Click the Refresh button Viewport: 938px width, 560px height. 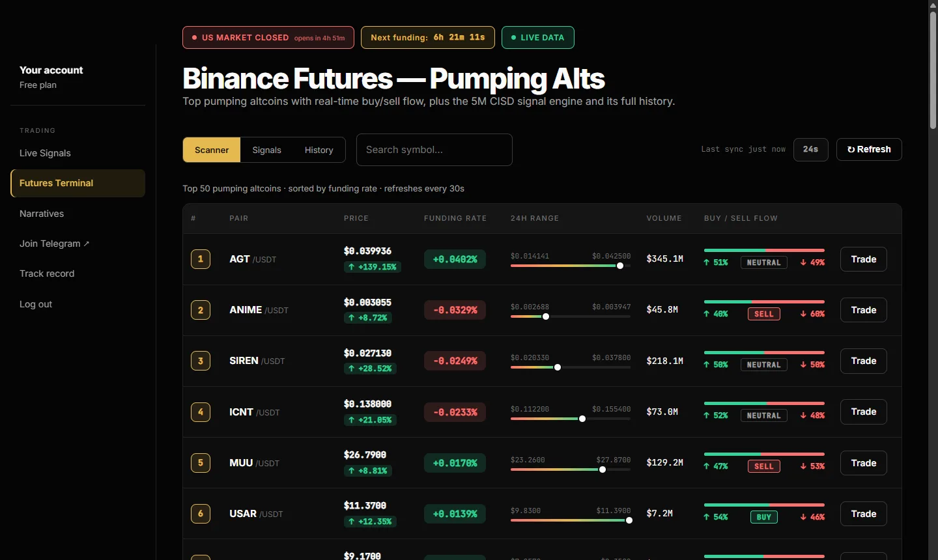pyautogui.click(x=869, y=149)
